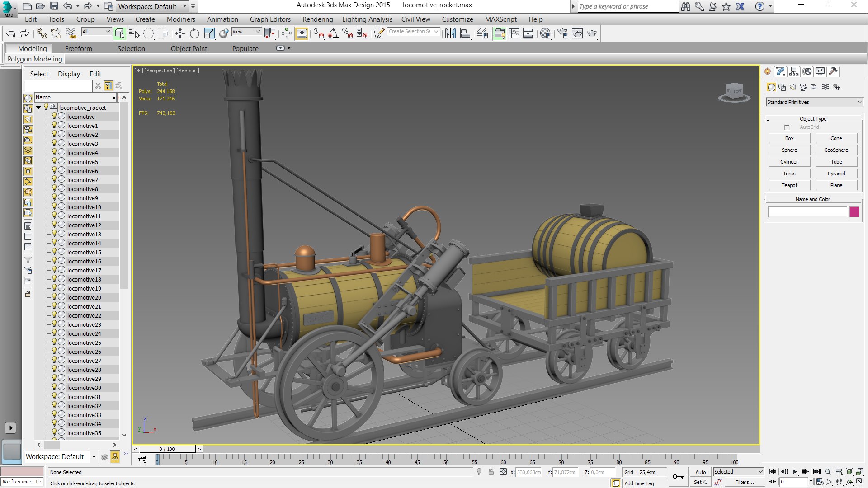Open the Select by Name list tool

134,33
